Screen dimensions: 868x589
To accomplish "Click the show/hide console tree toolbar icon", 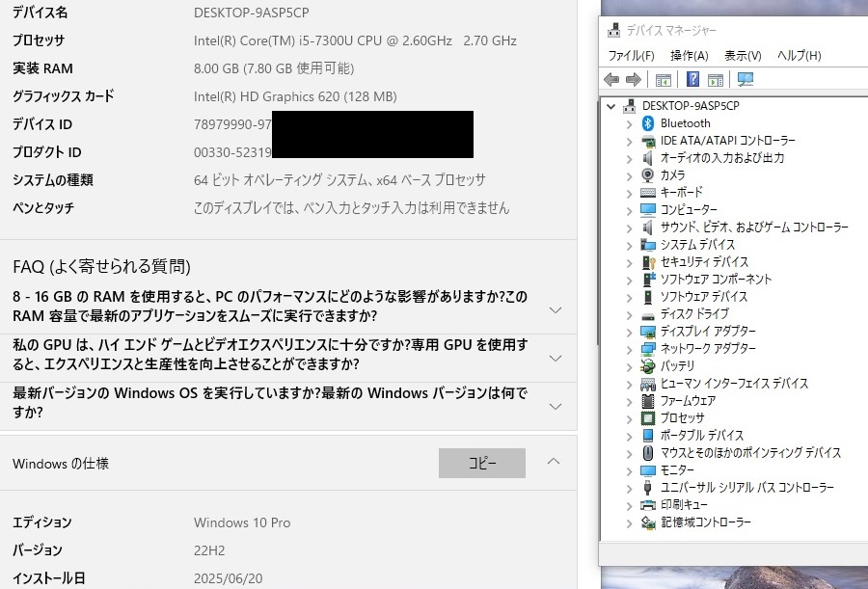I will point(663,80).
